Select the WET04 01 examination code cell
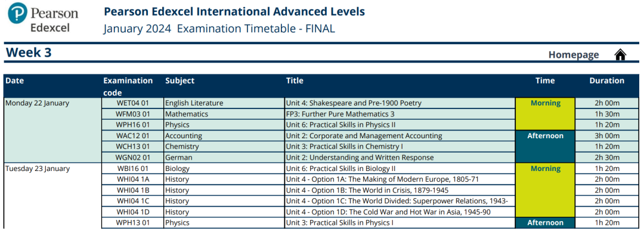644x233 pixels. [x=132, y=103]
